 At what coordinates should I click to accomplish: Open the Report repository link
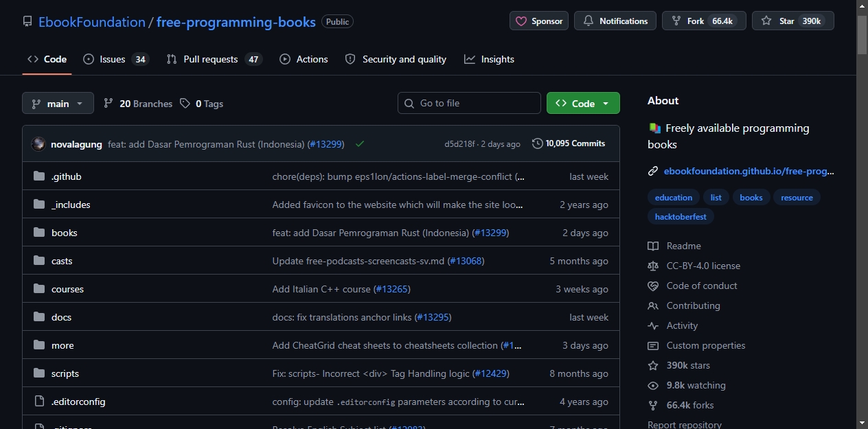685,425
